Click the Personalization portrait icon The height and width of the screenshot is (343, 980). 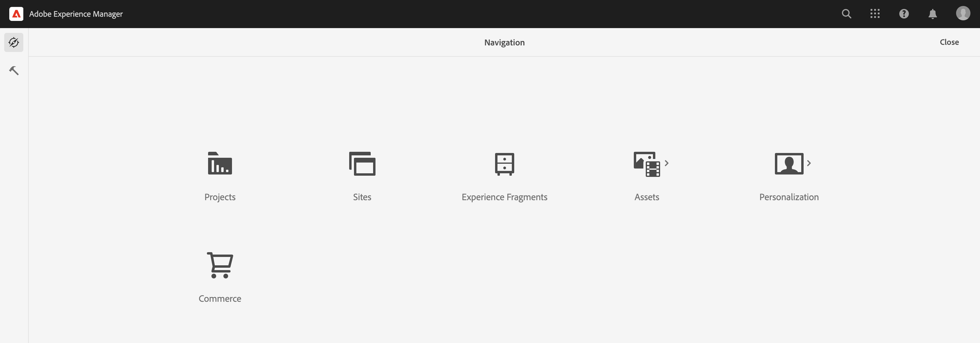[789, 163]
